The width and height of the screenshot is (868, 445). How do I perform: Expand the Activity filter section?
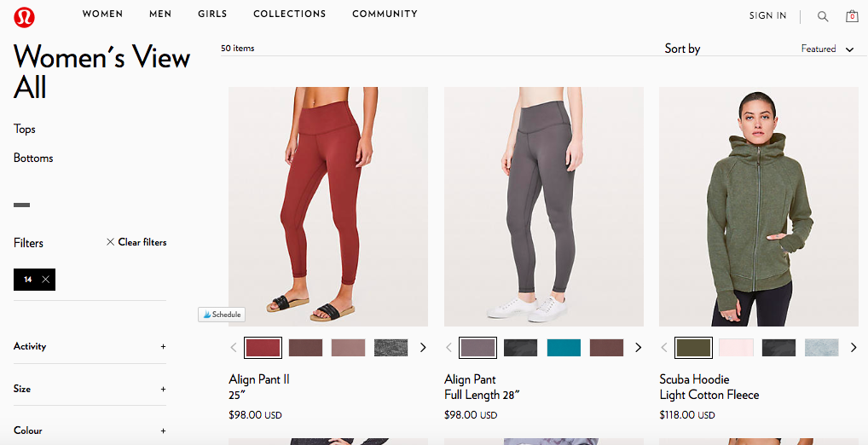163,347
